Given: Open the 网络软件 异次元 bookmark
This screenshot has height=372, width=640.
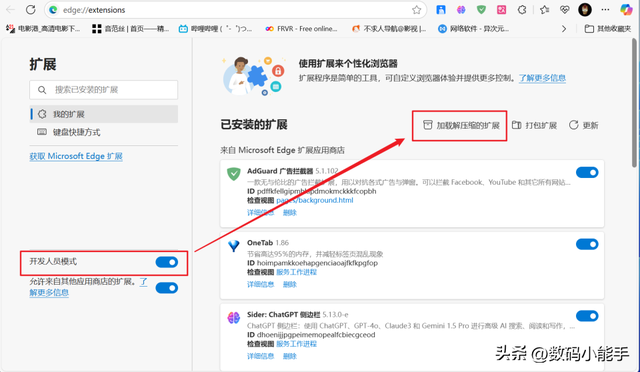Looking at the screenshot, I should click(473, 29).
